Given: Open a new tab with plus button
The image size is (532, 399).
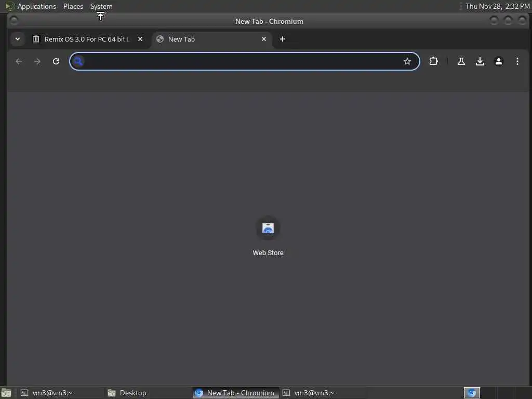Looking at the screenshot, I should point(282,39).
